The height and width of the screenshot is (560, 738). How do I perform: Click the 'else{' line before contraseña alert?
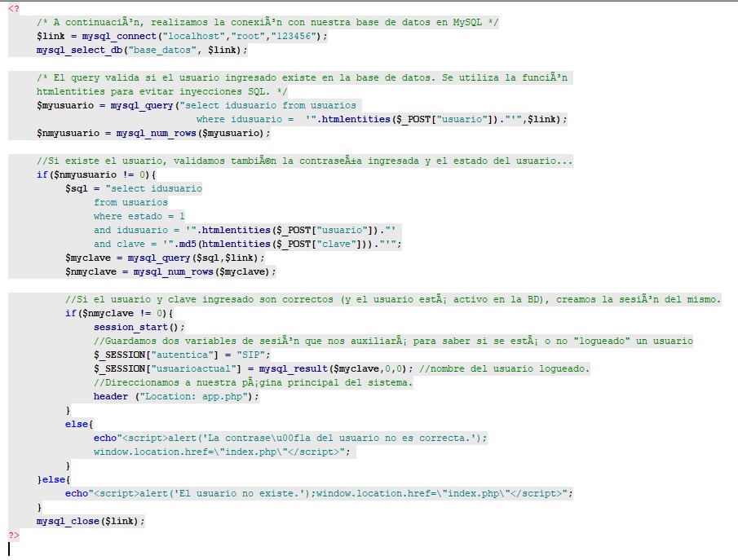(79, 424)
